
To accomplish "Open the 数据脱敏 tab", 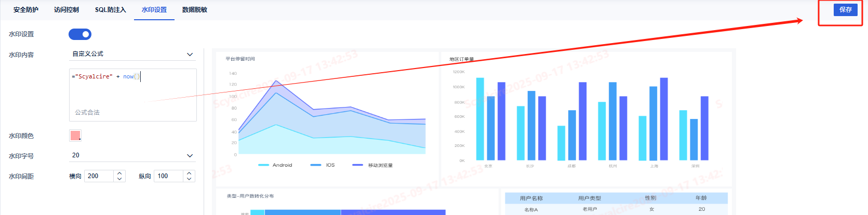I will pos(195,10).
